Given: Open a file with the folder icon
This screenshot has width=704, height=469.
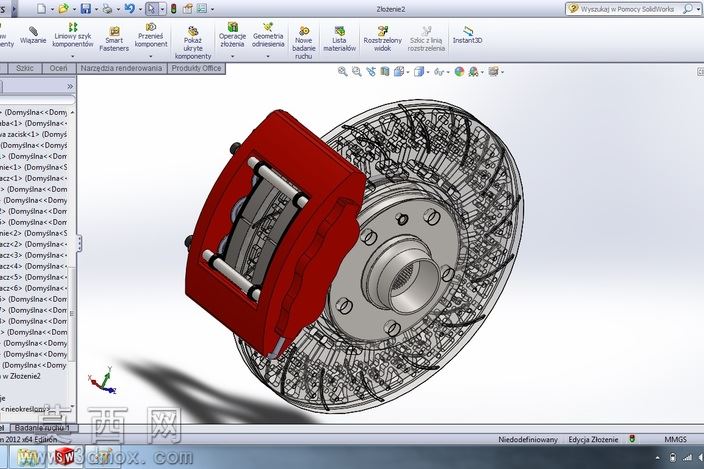Looking at the screenshot, I should 63,9.
